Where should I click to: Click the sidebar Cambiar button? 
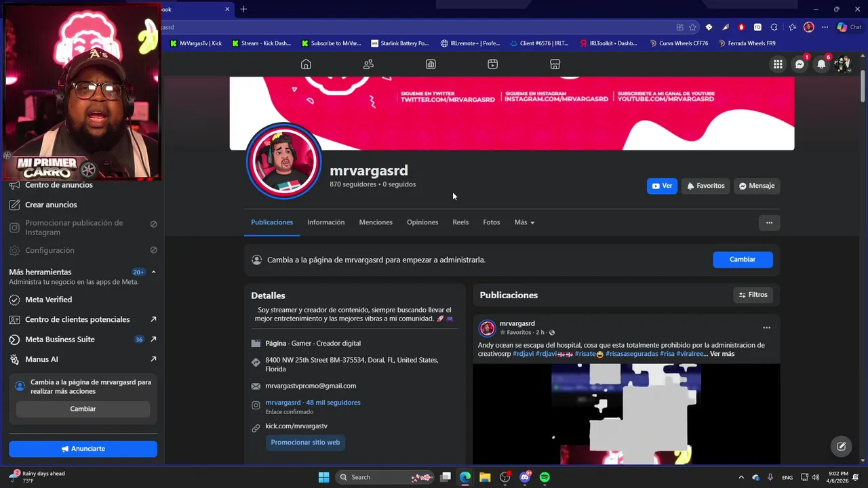83,409
